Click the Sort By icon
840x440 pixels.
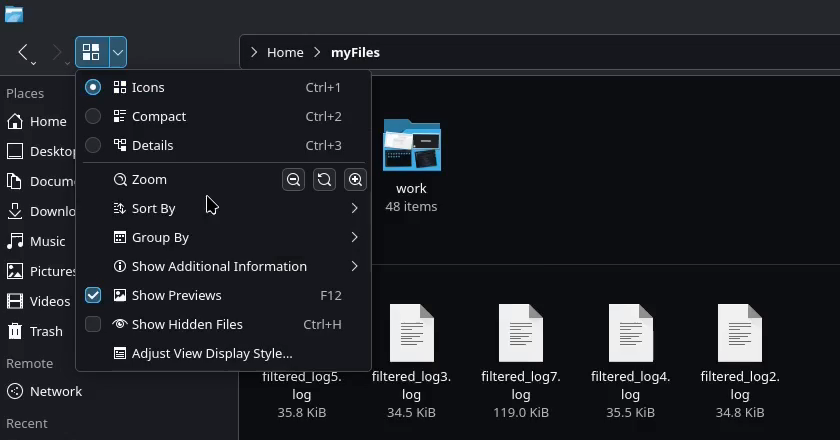pyautogui.click(x=119, y=208)
